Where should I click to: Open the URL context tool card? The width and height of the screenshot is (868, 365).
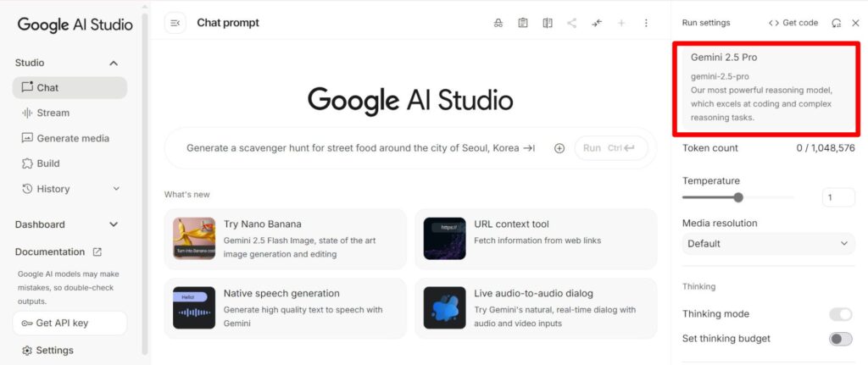click(536, 239)
